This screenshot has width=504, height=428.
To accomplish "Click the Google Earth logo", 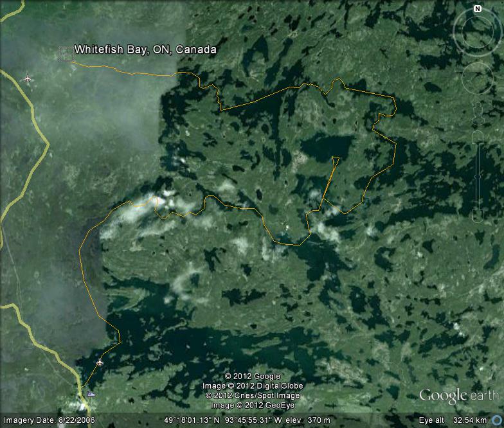I will pos(458,395).
